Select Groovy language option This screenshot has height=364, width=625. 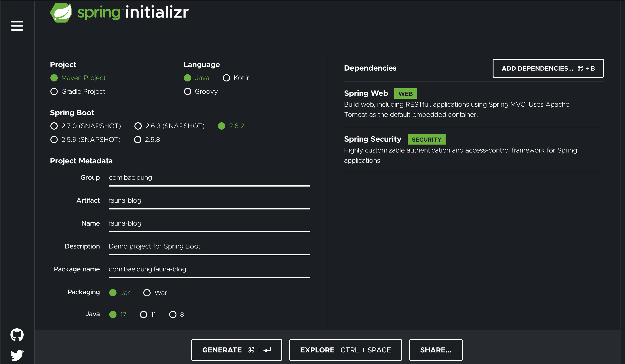[x=188, y=91]
